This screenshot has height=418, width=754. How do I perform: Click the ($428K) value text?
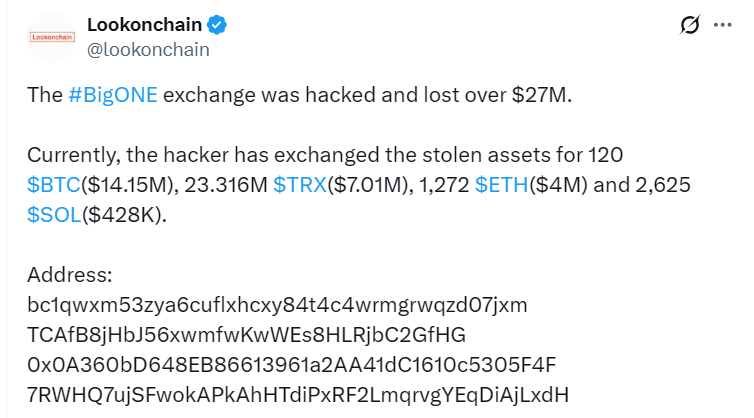coord(124,215)
